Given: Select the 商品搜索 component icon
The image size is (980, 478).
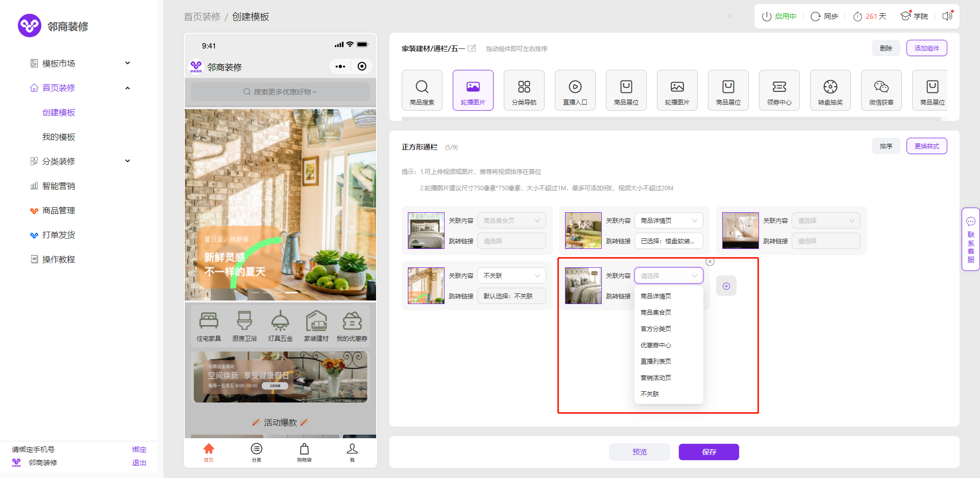Looking at the screenshot, I should click(422, 90).
